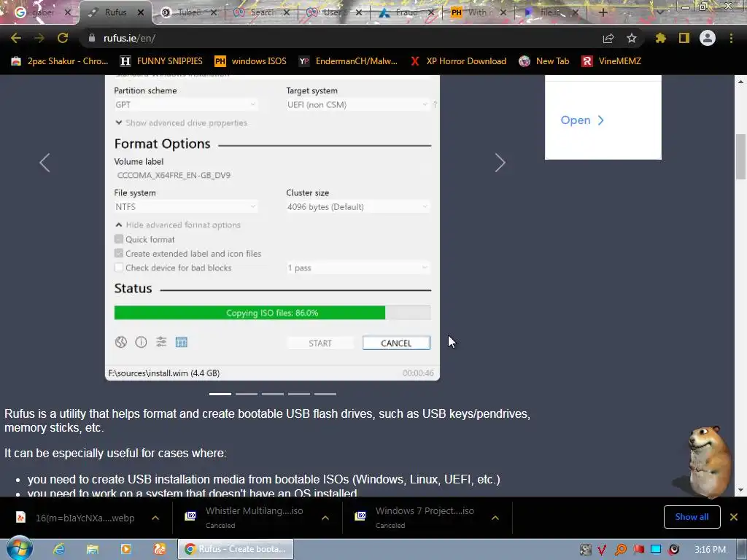This screenshot has height=560, width=747.
Task: Open the media player taskbar icon
Action: [x=125, y=549]
